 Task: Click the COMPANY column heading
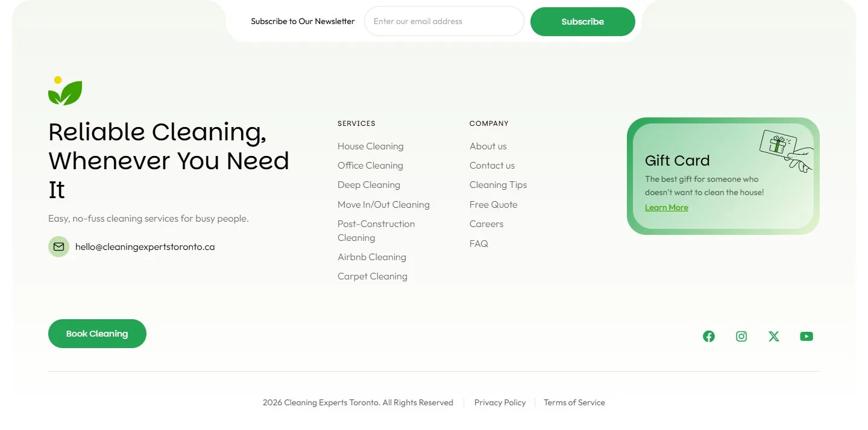[x=489, y=123]
